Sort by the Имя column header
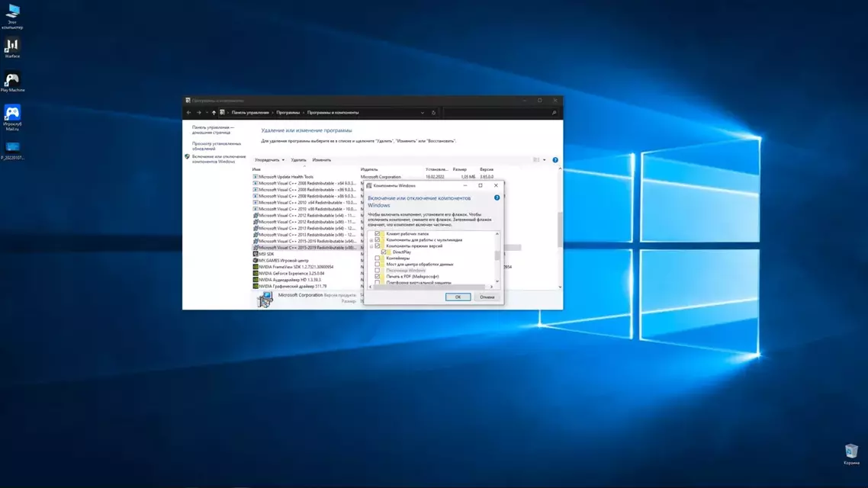The image size is (868, 488). tap(256, 169)
